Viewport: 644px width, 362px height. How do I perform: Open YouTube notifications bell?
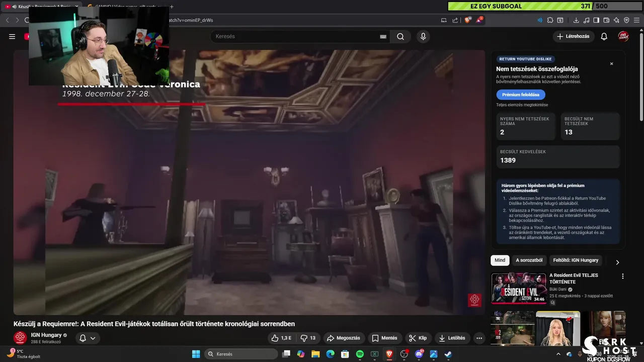pyautogui.click(x=604, y=36)
